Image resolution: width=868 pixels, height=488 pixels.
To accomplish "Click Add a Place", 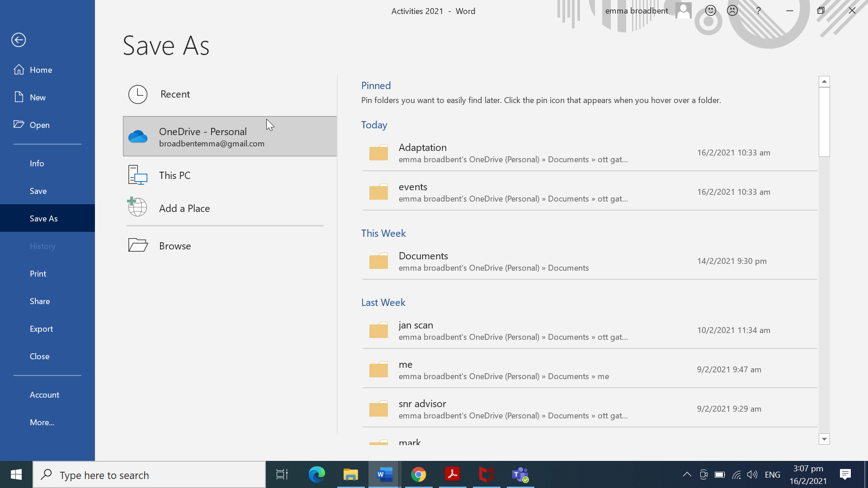I will point(230,208).
